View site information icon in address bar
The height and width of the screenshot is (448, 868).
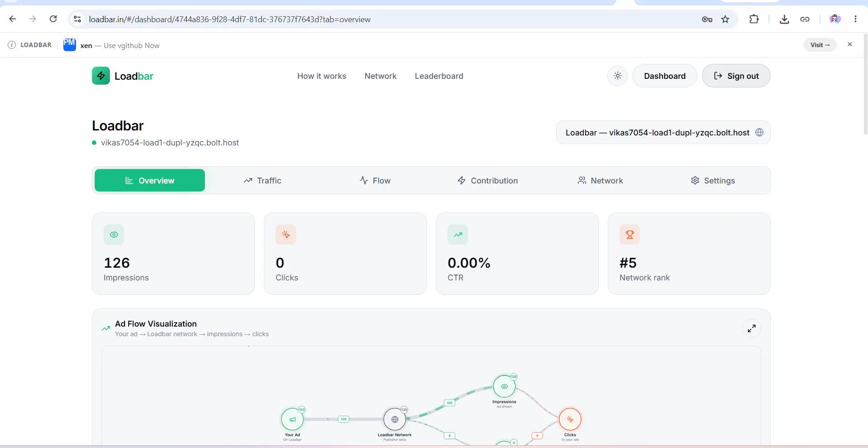[x=77, y=19]
